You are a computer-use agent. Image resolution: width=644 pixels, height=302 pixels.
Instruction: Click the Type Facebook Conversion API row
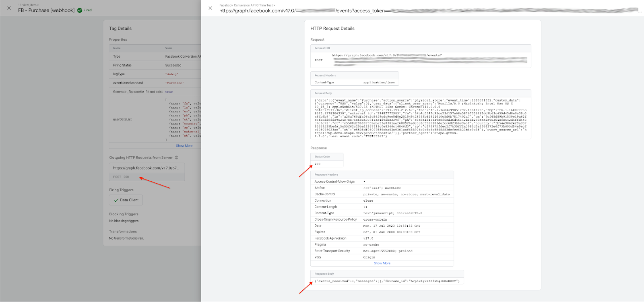[x=155, y=56]
